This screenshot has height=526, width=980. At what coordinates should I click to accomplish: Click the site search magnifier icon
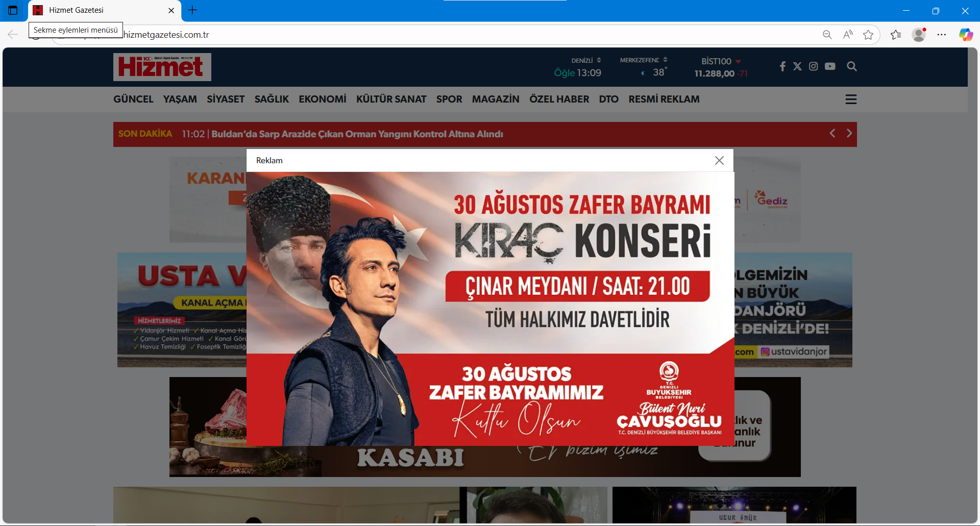click(x=852, y=66)
